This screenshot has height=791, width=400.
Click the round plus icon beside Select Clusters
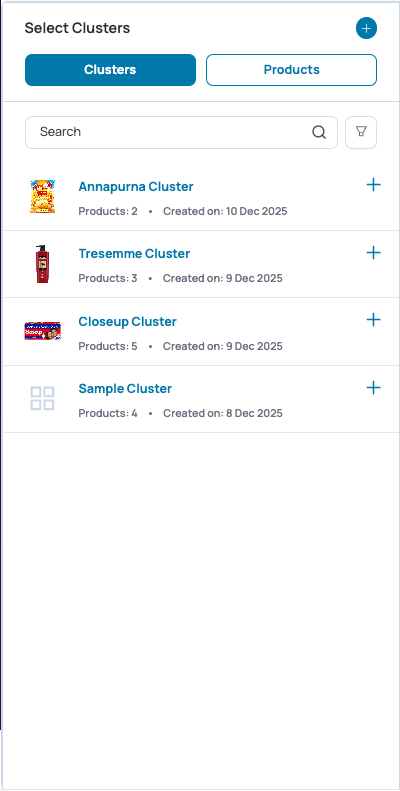[366, 28]
